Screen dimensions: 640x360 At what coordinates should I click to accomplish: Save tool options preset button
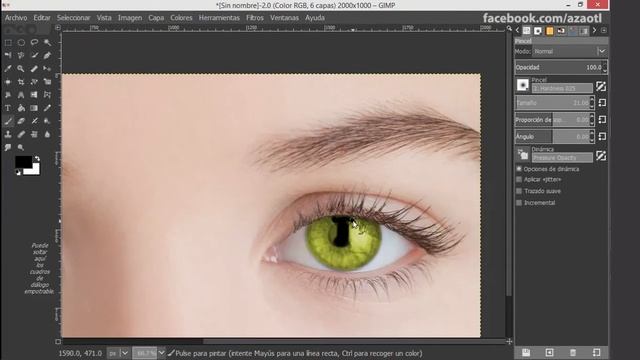(526, 352)
